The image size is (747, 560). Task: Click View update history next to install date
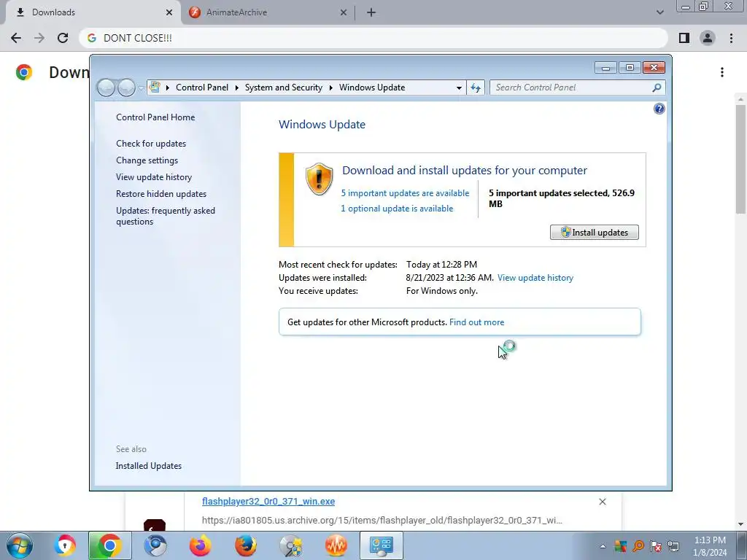(x=535, y=278)
